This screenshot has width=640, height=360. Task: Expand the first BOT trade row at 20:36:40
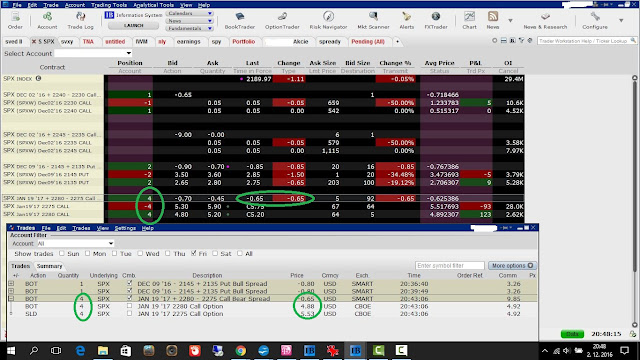pos(11,283)
